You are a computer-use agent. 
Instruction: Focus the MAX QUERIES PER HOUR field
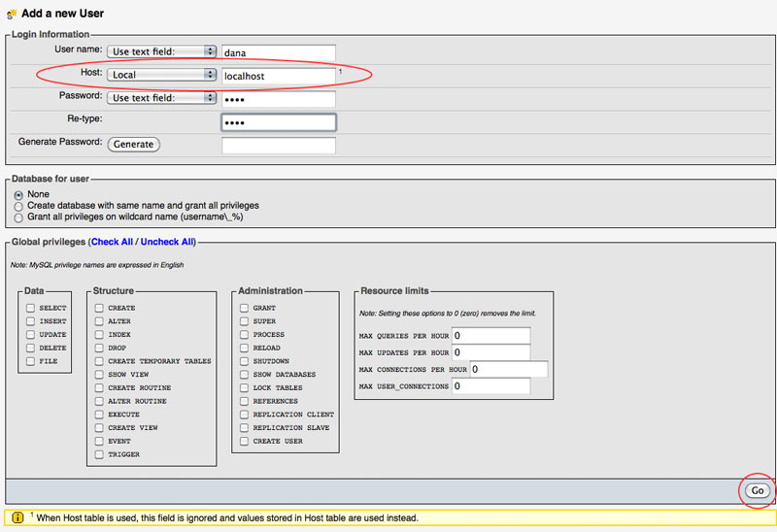(x=490, y=335)
